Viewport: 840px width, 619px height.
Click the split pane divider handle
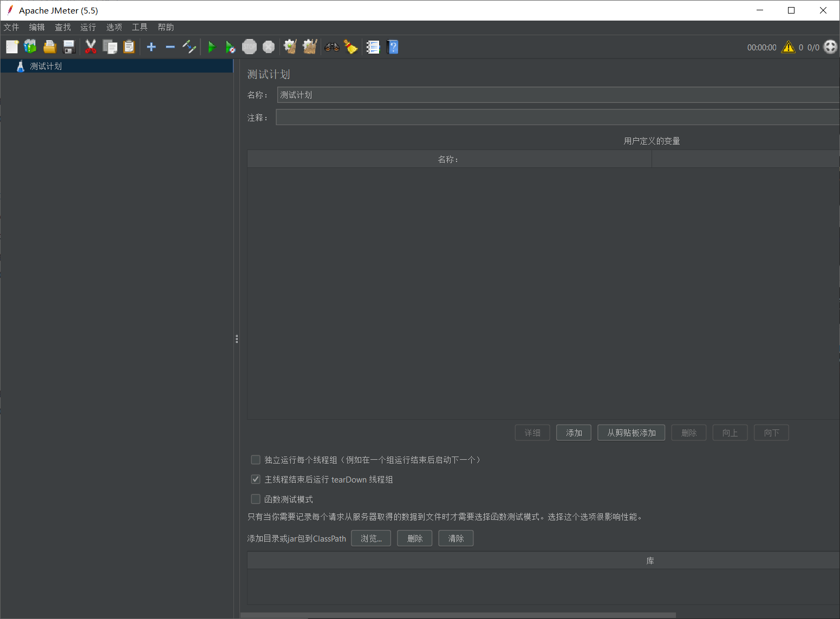[237, 339]
